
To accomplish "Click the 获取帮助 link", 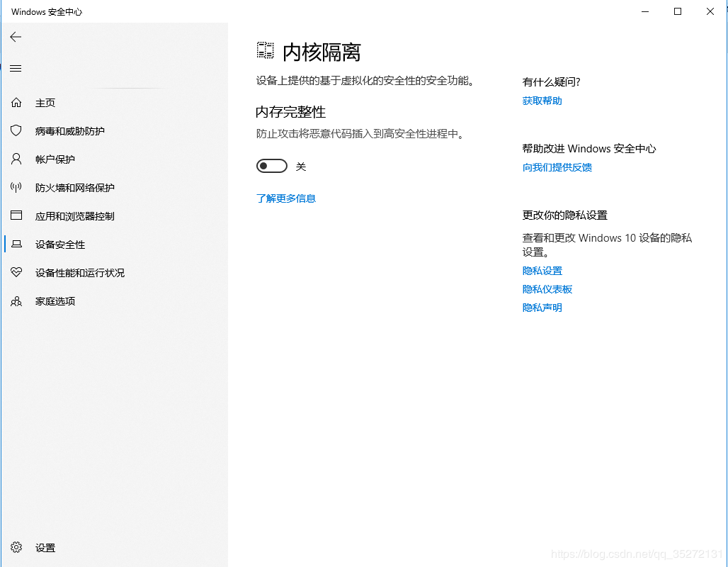I will pos(542,101).
